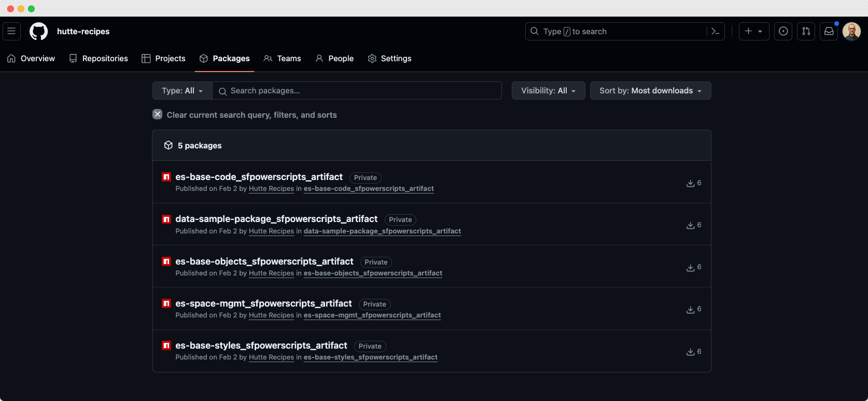This screenshot has width=868, height=401.
Task: Switch to the Teams tab
Action: click(x=283, y=59)
